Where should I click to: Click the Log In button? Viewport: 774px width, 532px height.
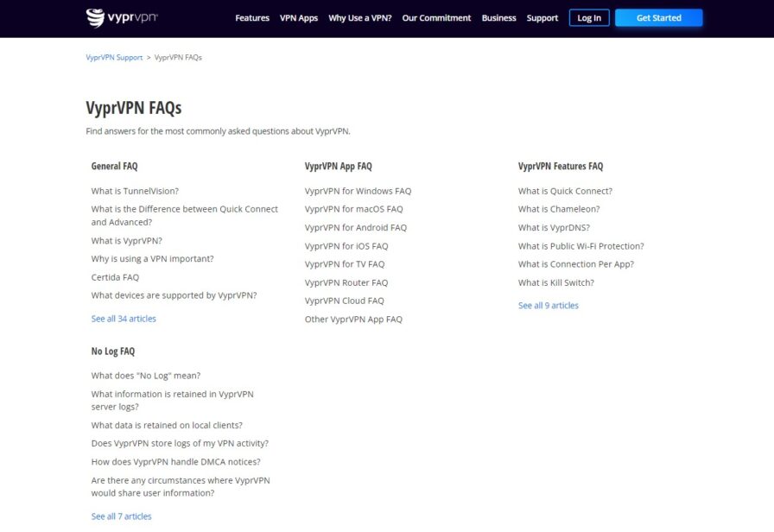(x=589, y=18)
